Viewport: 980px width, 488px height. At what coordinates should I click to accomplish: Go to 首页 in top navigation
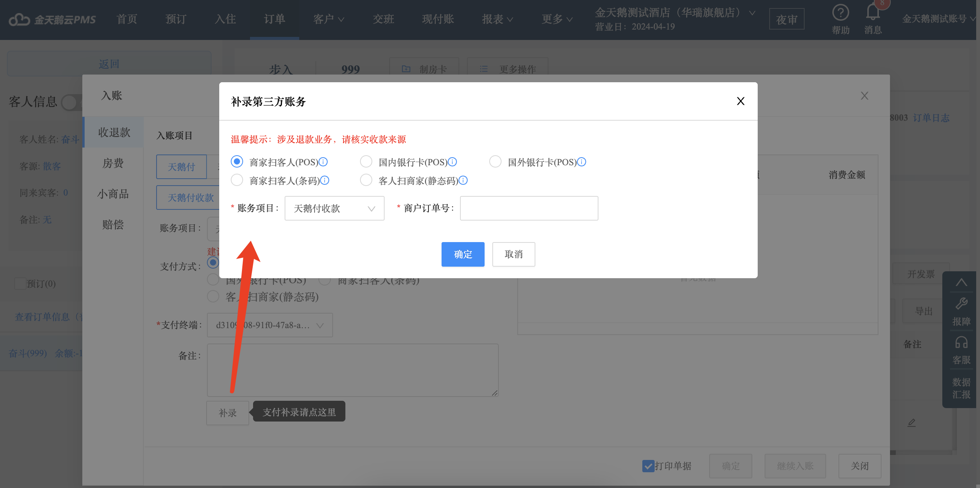[127, 19]
